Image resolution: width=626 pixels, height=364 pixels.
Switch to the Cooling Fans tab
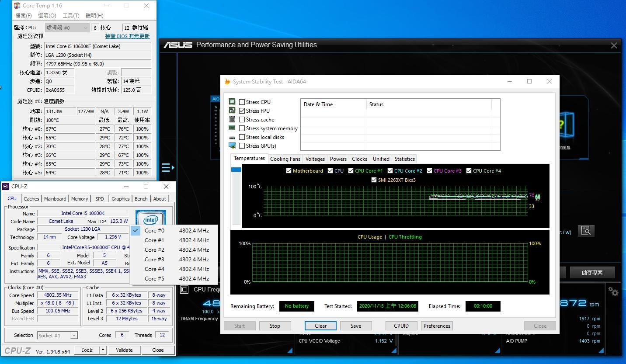285,159
